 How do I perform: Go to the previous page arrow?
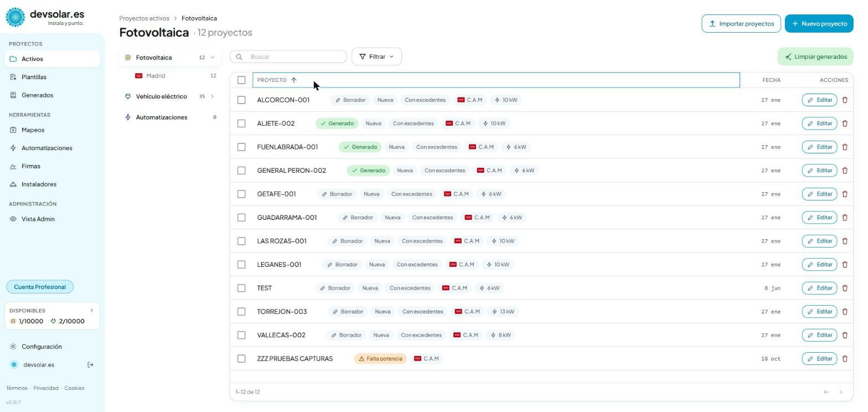tap(826, 392)
